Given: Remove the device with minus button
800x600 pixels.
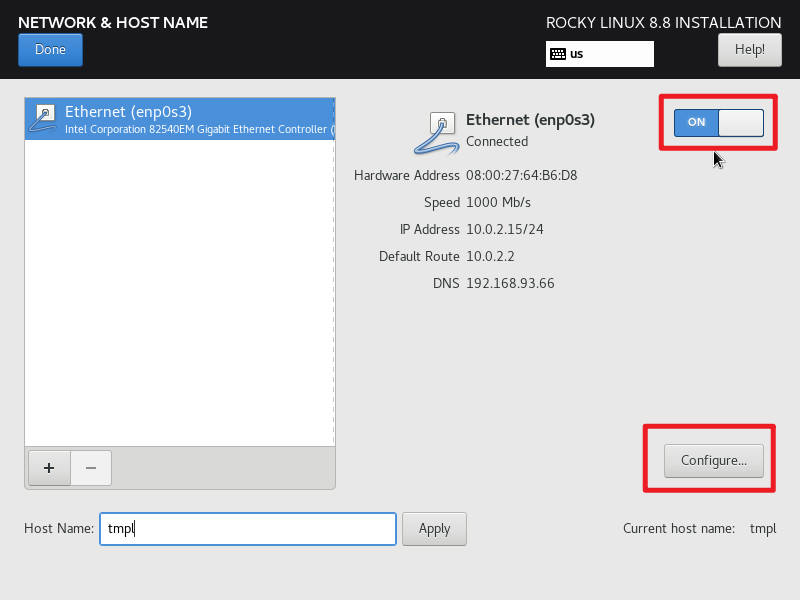Looking at the screenshot, I should pos(91,468).
